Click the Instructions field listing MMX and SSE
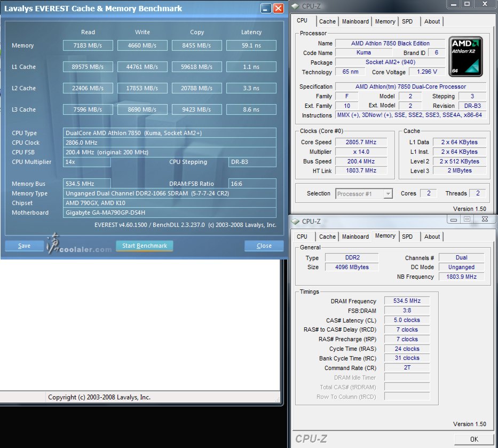Image resolution: width=498 pixels, height=448 pixels. click(x=410, y=115)
